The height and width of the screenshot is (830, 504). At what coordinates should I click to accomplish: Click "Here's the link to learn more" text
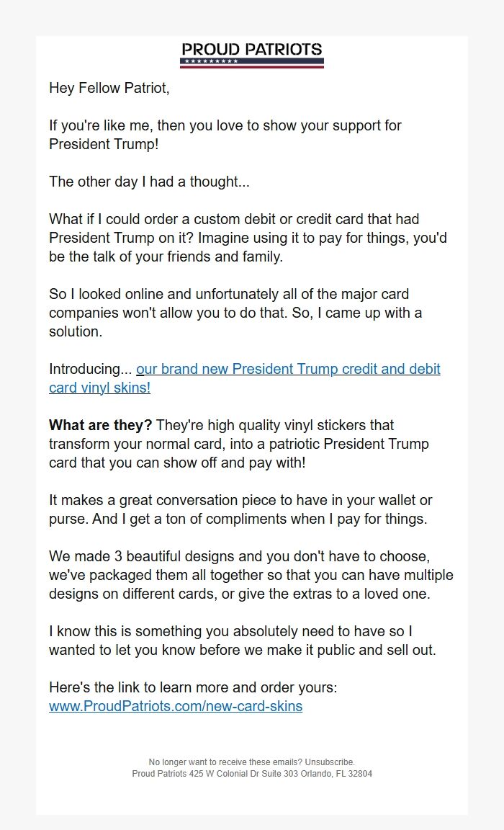pos(192,687)
